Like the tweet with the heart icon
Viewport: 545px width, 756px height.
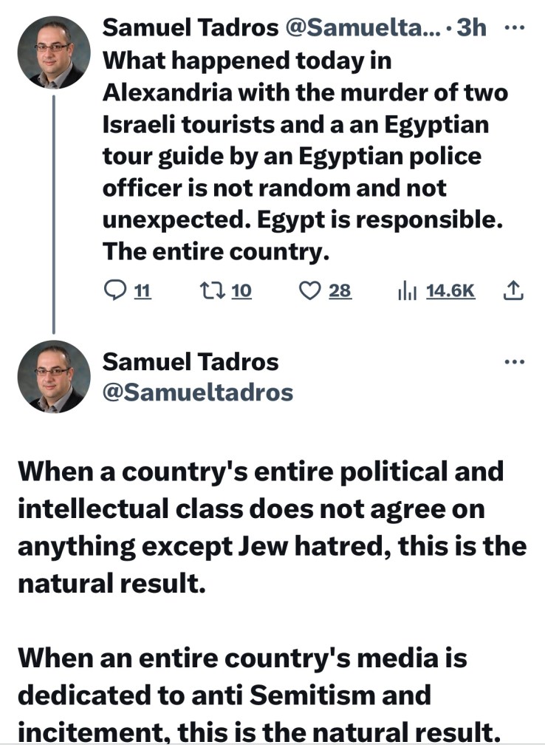308,291
